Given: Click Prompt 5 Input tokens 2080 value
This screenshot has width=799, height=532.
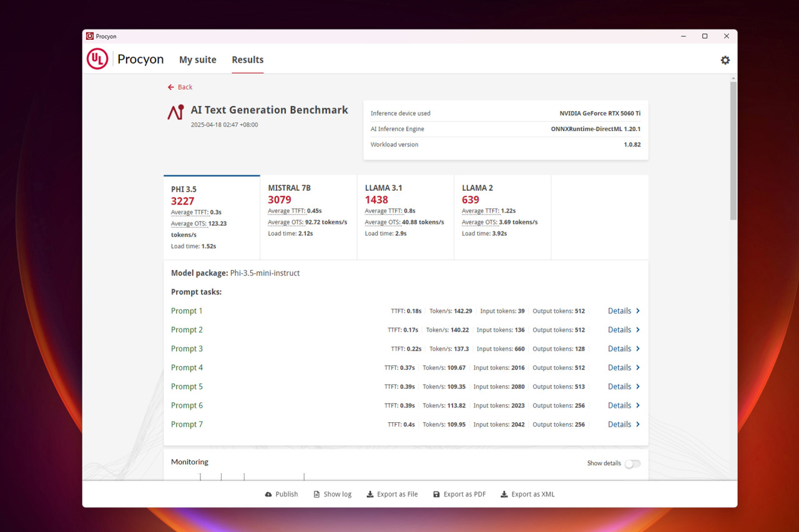Looking at the screenshot, I should coord(518,387).
